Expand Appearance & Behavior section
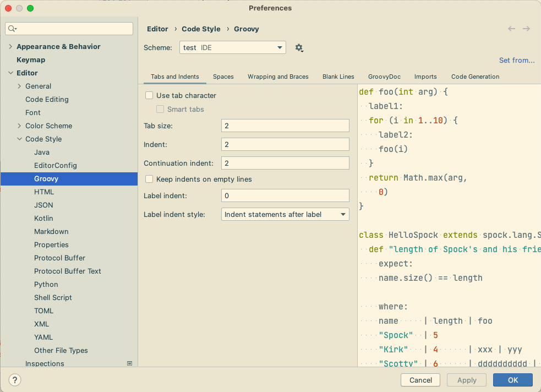Image resolution: width=541 pixels, height=392 pixels. pyautogui.click(x=10, y=47)
